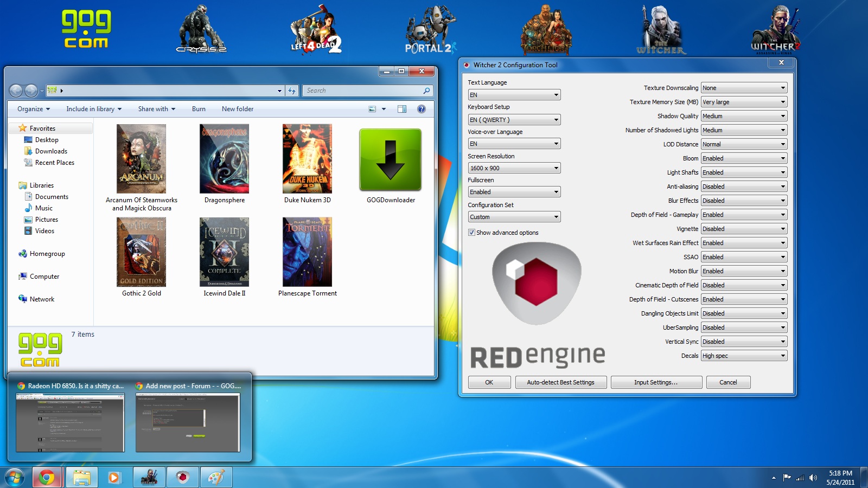Launch Left 4 Dead 2 desktop shortcut
This screenshot has width=868, height=488.
coord(316,29)
